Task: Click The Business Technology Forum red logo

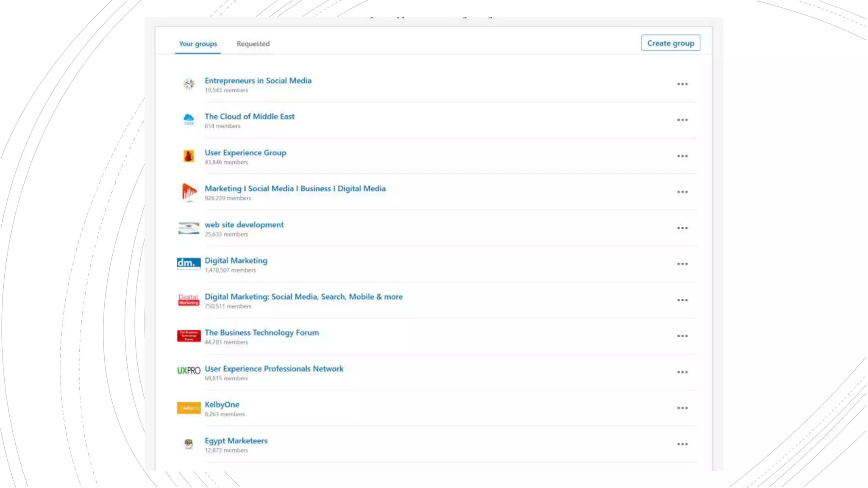Action: 189,336
